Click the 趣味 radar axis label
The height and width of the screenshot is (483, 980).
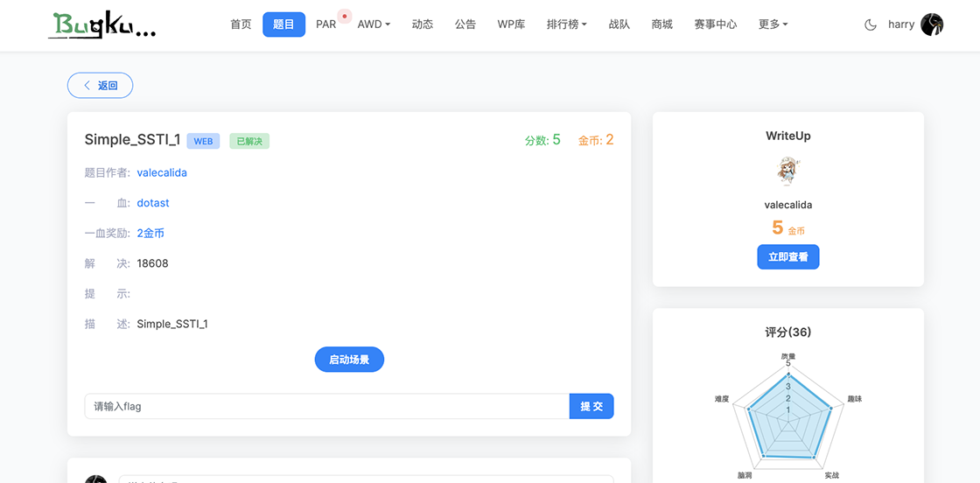click(x=854, y=399)
